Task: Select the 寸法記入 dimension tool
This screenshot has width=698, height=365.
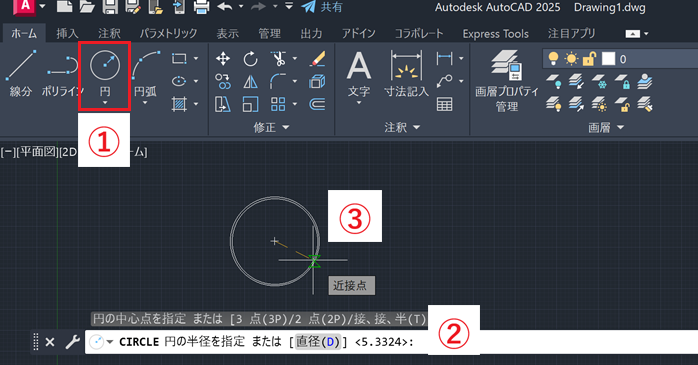Action: (406, 73)
